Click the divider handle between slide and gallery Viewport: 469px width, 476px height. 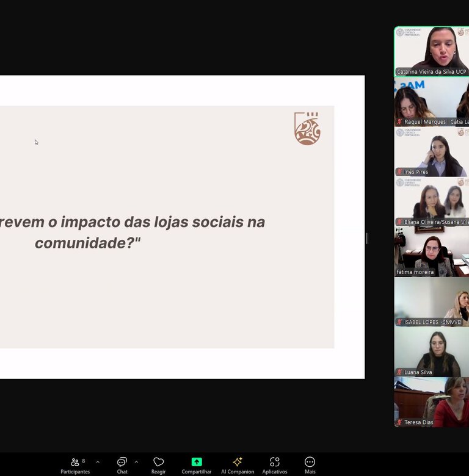[367, 239]
